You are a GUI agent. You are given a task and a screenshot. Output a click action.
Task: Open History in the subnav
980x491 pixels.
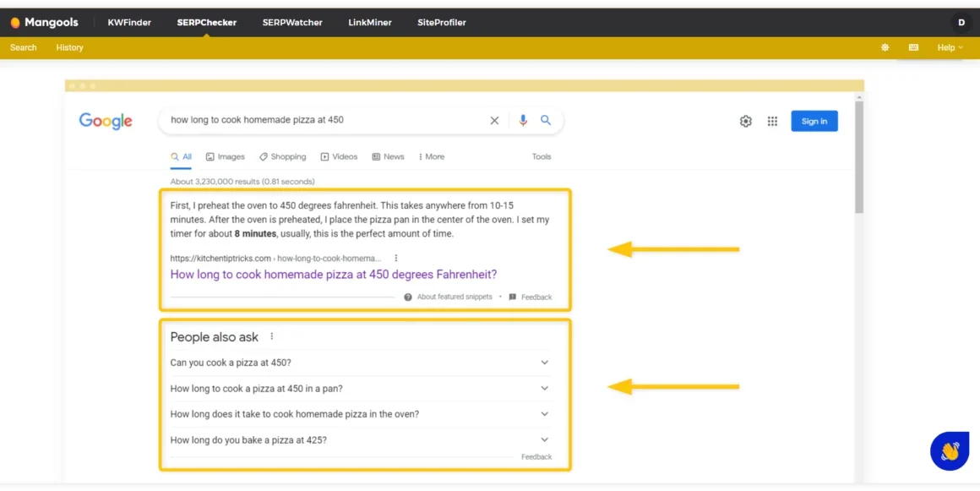(x=69, y=47)
